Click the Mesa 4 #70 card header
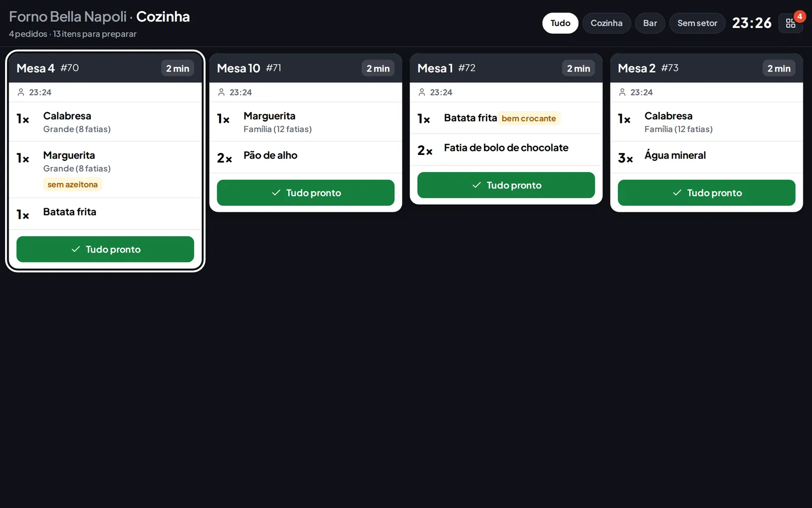 pyautogui.click(x=105, y=68)
